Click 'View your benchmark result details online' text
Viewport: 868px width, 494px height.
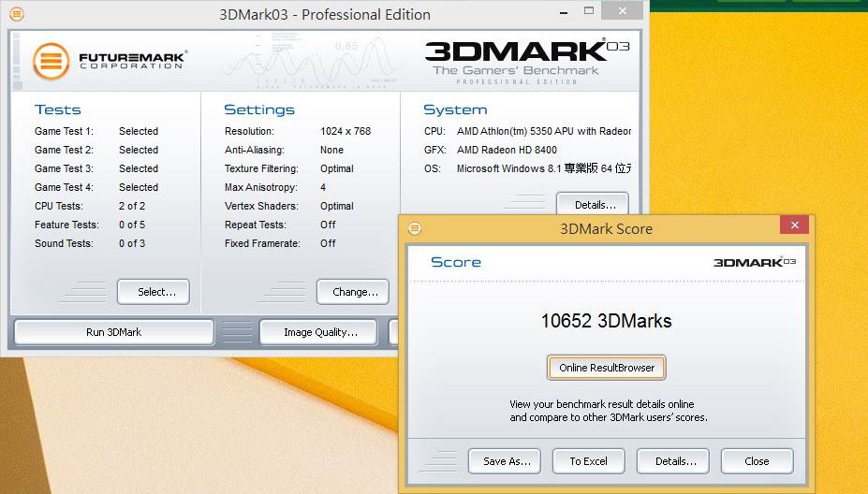602,404
